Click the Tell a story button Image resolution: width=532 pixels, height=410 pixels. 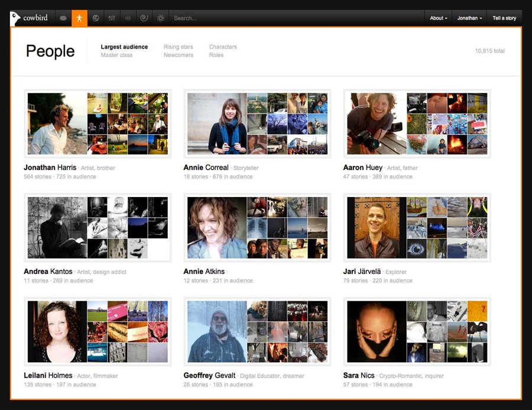504,18
